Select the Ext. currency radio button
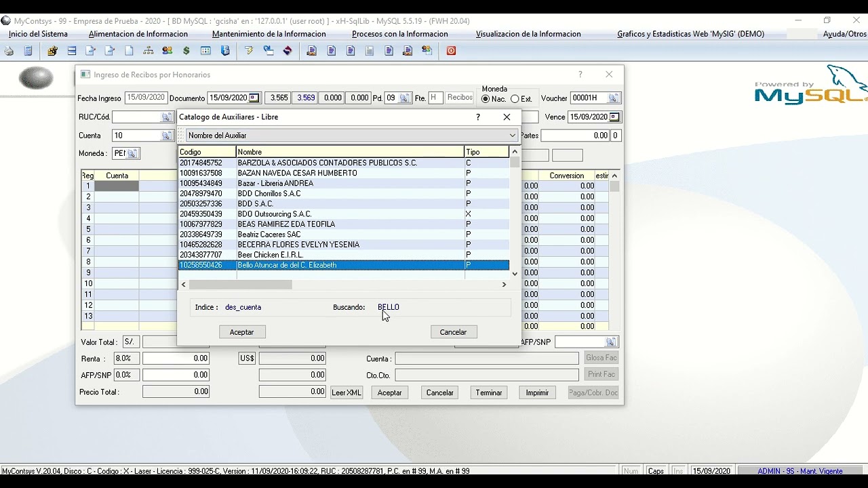This screenshot has height=488, width=868. (515, 99)
